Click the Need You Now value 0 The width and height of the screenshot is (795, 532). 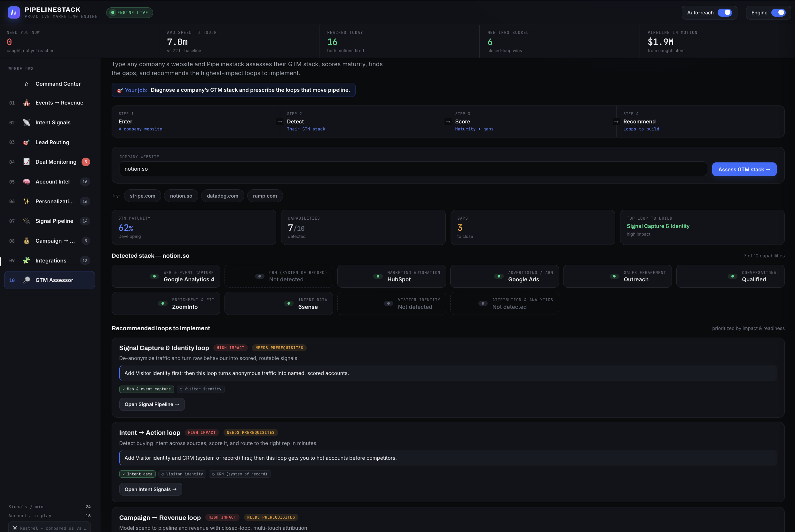(9, 42)
